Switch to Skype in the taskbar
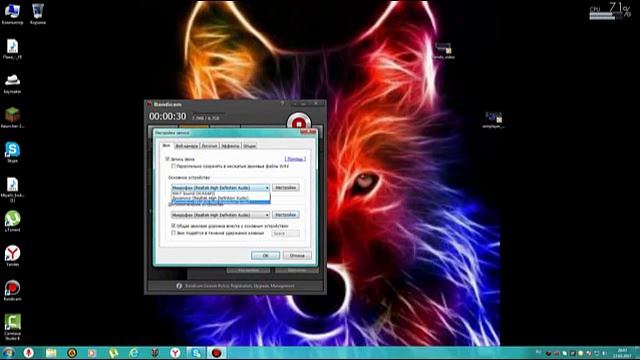The image size is (640, 360). pos(196,353)
